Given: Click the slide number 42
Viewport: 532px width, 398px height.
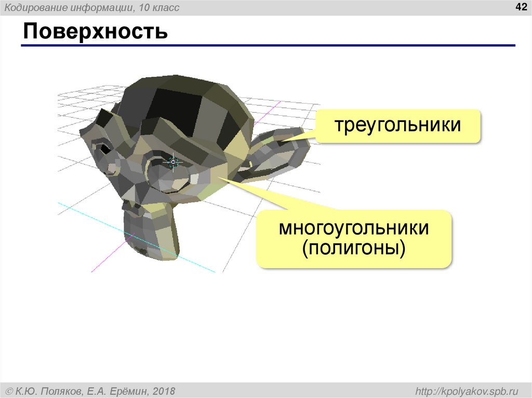Looking at the screenshot, I should (x=520, y=7).
